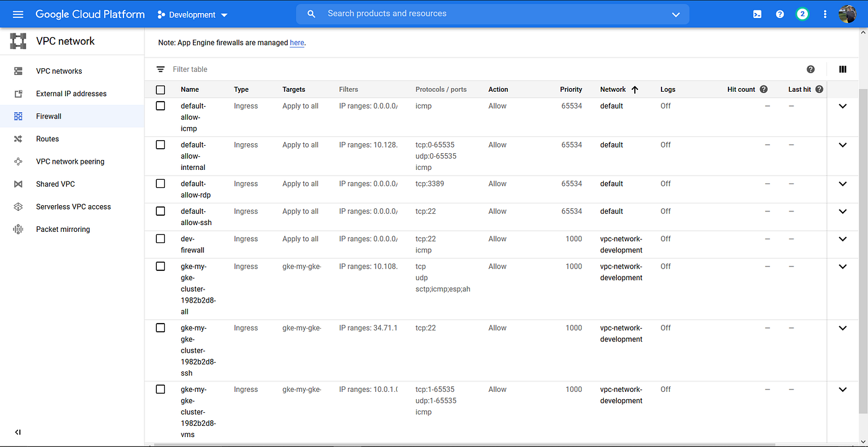Expand the gke-my-gke-cluster-1982b2d8-vms row details
868x447 pixels.
843,389
